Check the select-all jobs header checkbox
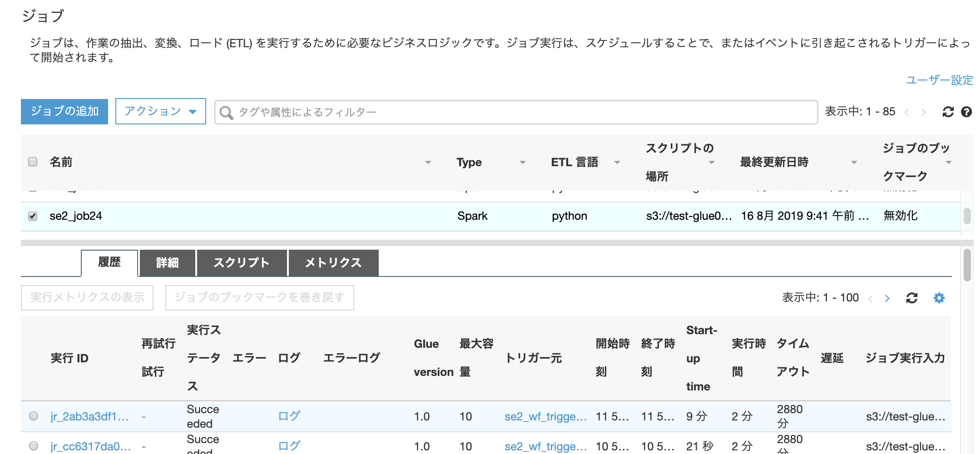 pyautogui.click(x=32, y=162)
